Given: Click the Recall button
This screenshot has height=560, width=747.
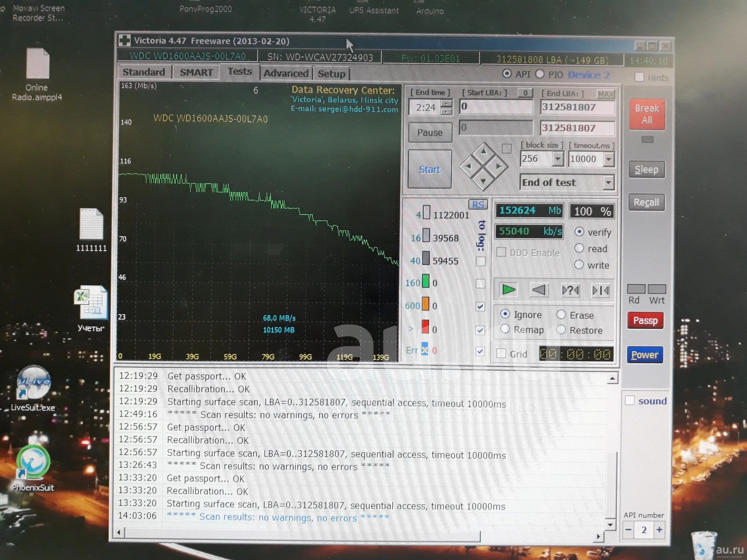Looking at the screenshot, I should pyautogui.click(x=646, y=202).
